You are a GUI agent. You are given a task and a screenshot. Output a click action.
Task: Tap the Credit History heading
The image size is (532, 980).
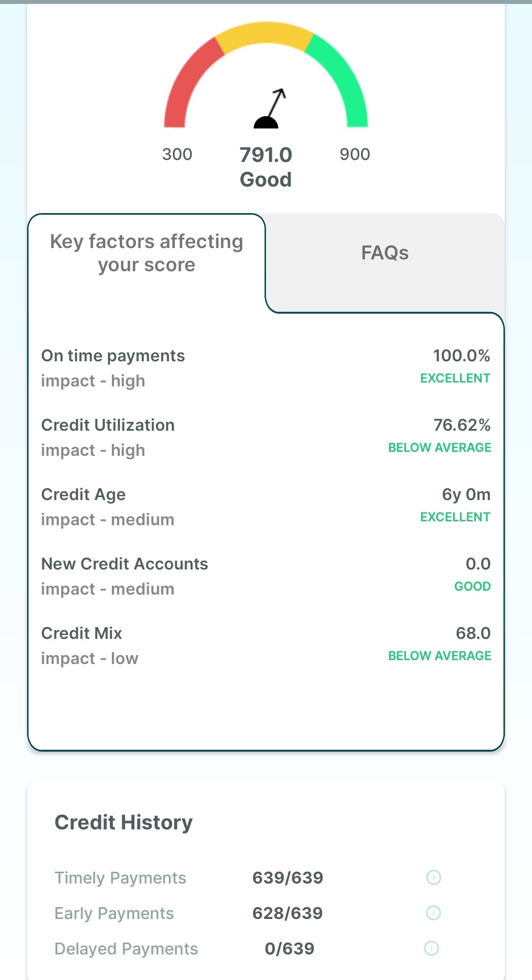(x=124, y=822)
